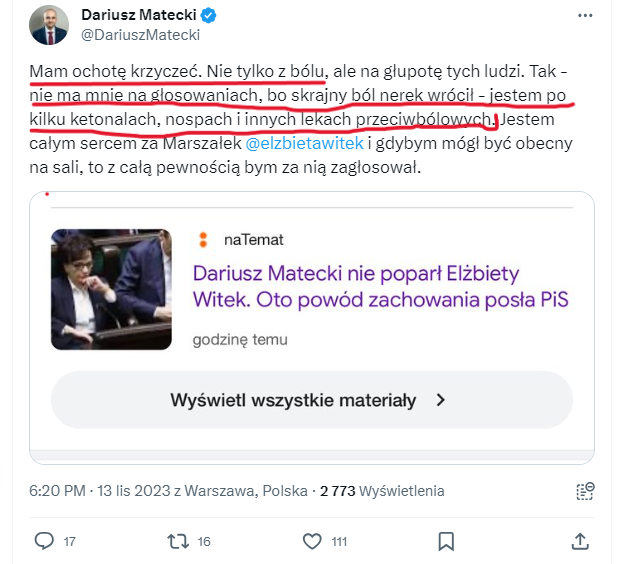Open the article headline about Elżbieta Witek

[380, 286]
